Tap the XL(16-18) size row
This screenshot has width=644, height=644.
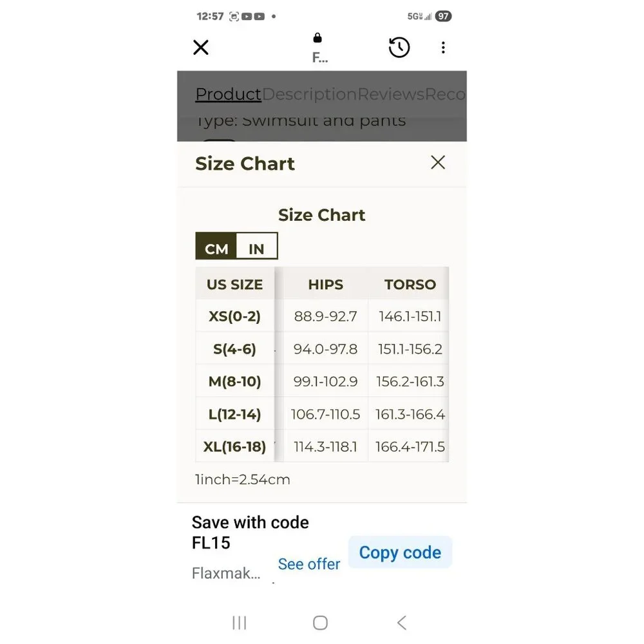point(235,446)
